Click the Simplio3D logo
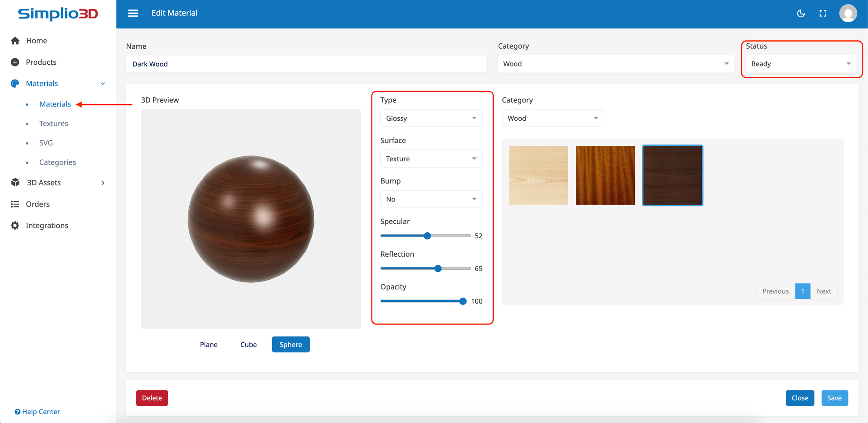Image resolution: width=868 pixels, height=423 pixels. coord(58,14)
